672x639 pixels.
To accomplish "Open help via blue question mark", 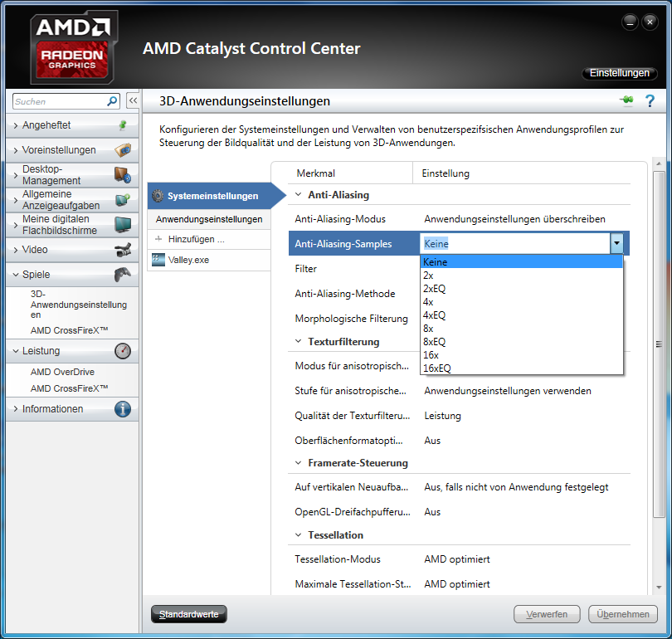I will coord(650,101).
